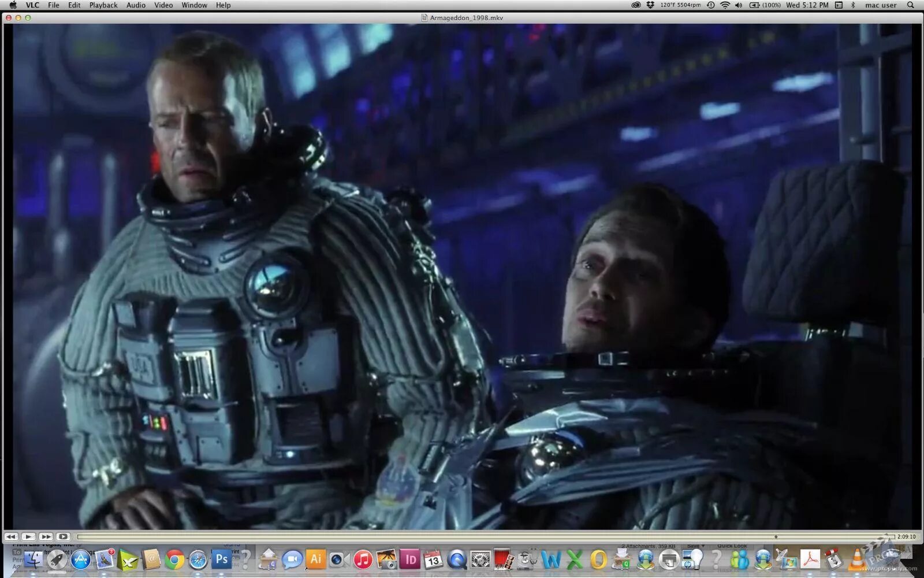Open the Bluetooth menu bar icon
The width and height of the screenshot is (924, 578).
click(x=852, y=5)
